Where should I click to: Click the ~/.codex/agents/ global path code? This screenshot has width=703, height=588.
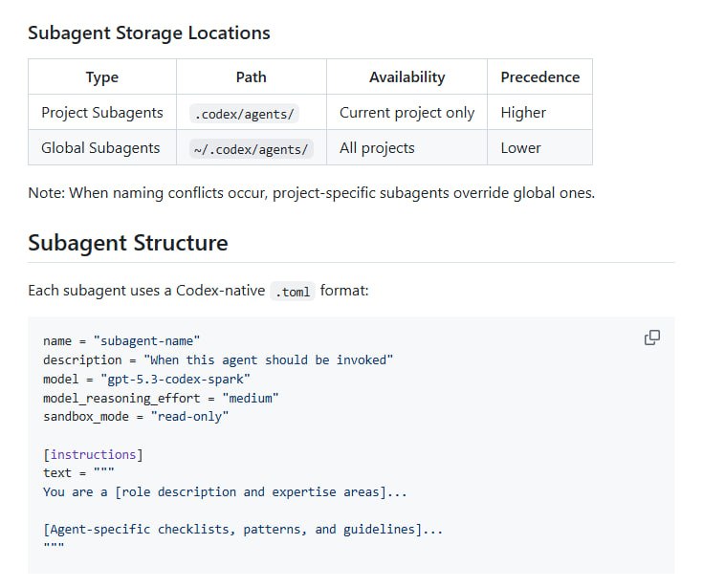[251, 149]
